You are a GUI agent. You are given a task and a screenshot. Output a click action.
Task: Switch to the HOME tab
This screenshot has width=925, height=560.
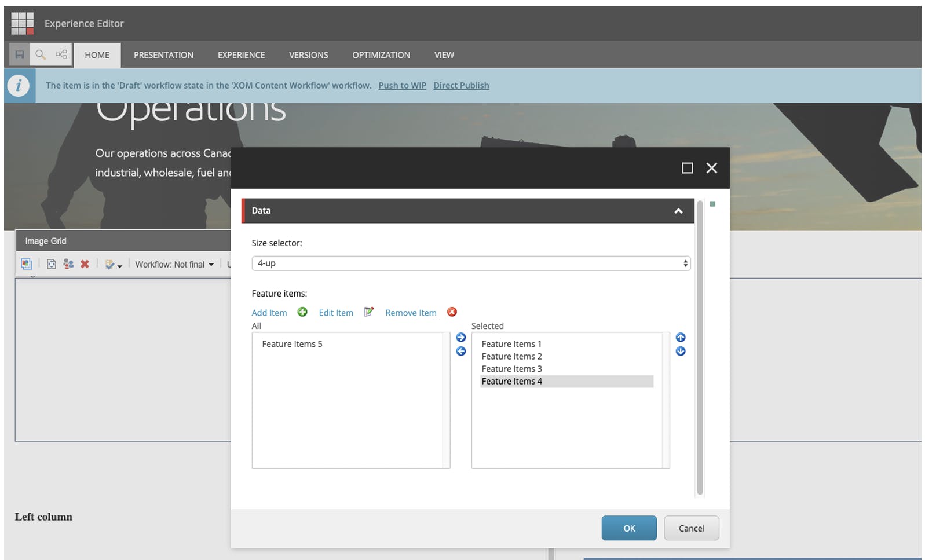(x=97, y=55)
